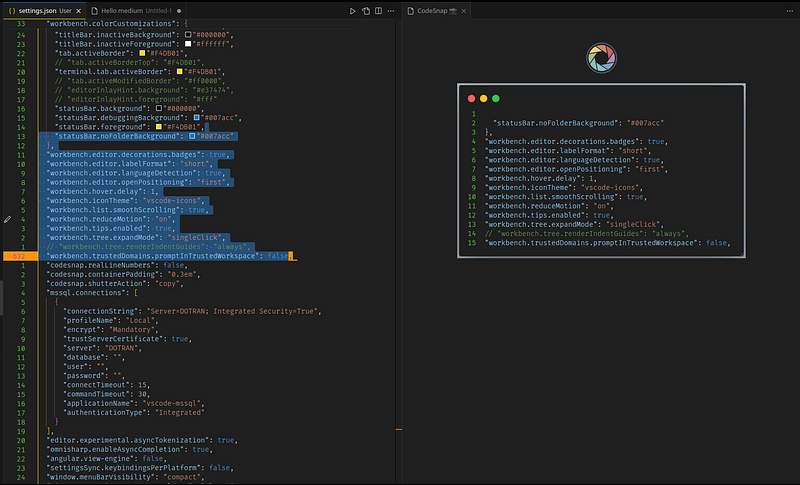
Task: Click the statusBar.background black swatch
Action: (x=159, y=108)
